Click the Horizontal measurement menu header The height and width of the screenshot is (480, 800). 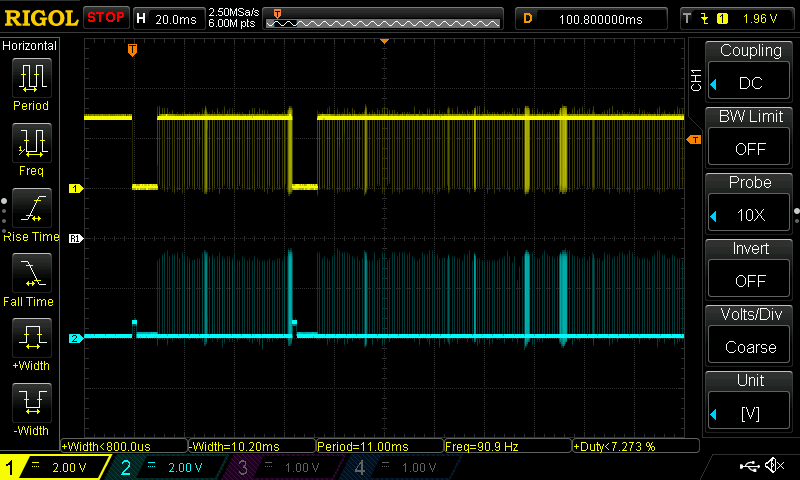(x=30, y=45)
